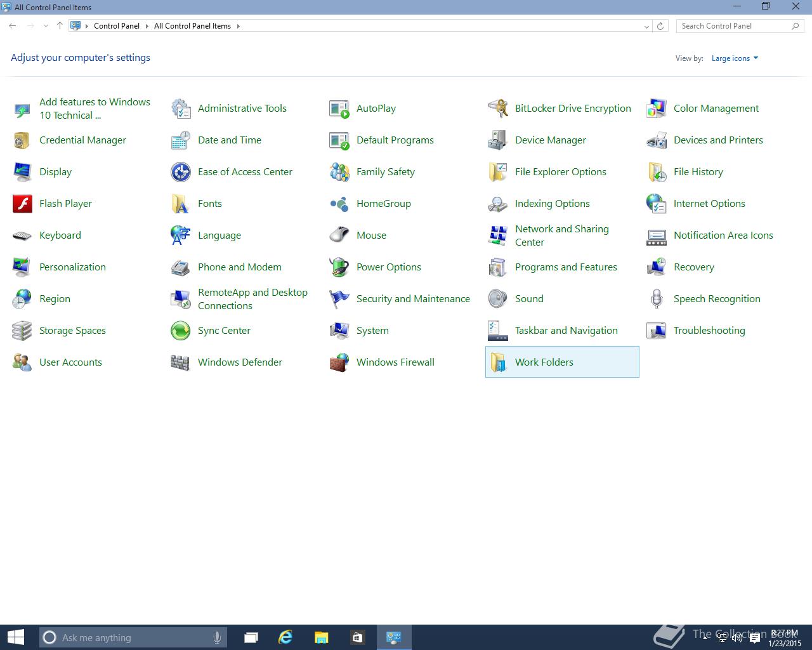Open Speech Recognition microphone icon
The image size is (812, 650).
coord(657,299)
